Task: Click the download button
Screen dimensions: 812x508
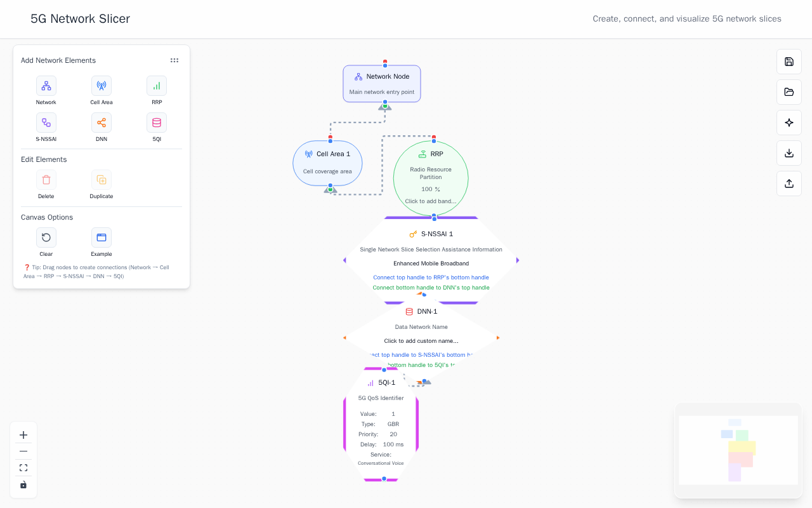Action: point(789,153)
